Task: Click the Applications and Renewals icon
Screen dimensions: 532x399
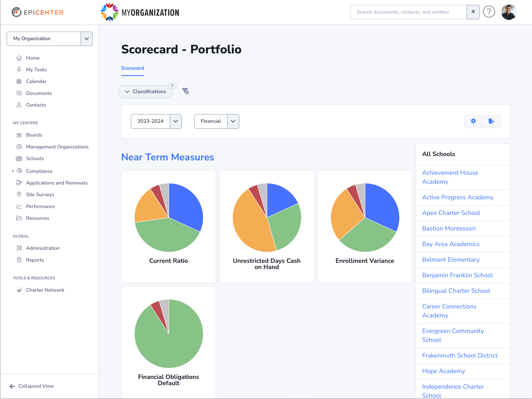Action: click(x=19, y=183)
